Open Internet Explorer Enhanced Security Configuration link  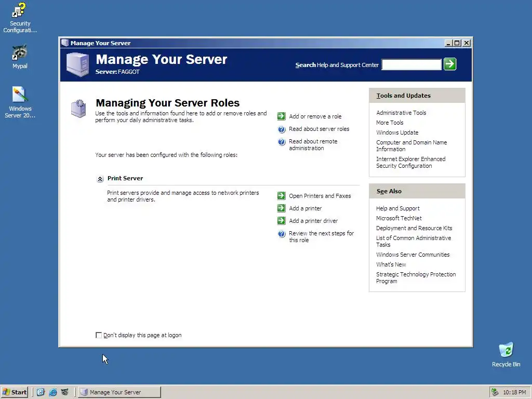(x=410, y=162)
